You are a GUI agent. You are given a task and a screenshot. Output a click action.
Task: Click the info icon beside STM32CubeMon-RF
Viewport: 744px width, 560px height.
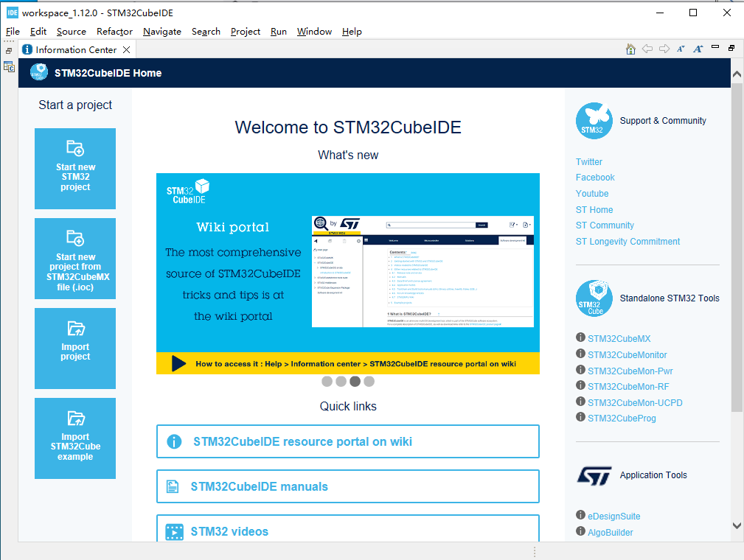[x=580, y=386]
